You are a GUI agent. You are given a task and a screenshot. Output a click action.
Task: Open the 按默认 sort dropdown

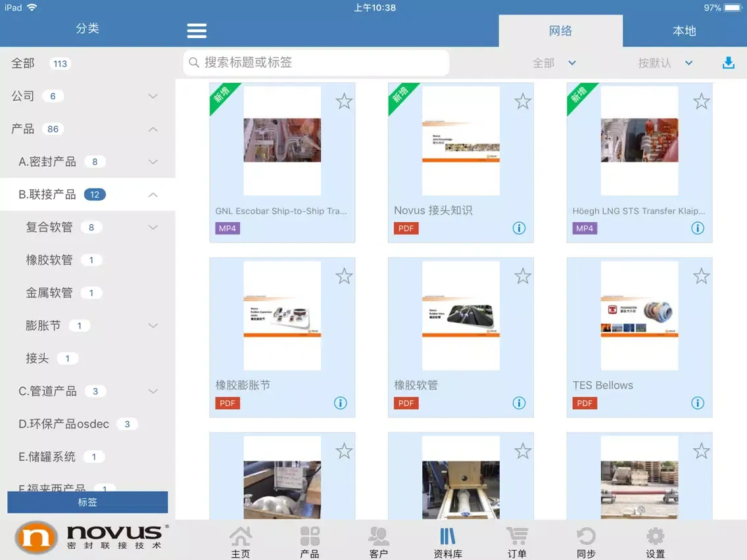tap(665, 63)
